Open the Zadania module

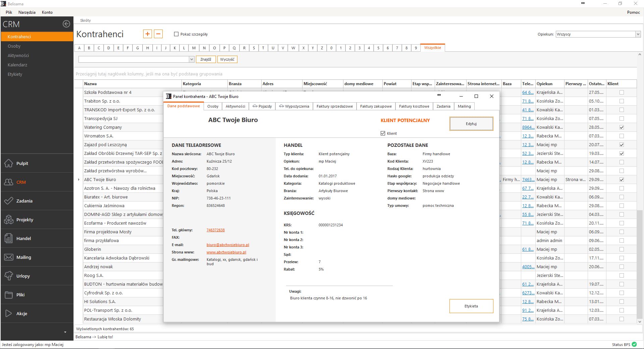(x=24, y=201)
